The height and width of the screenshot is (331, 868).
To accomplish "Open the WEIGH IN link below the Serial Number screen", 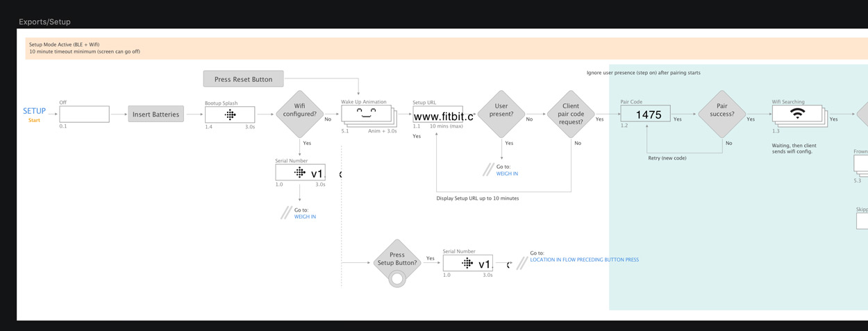I will pyautogui.click(x=305, y=217).
